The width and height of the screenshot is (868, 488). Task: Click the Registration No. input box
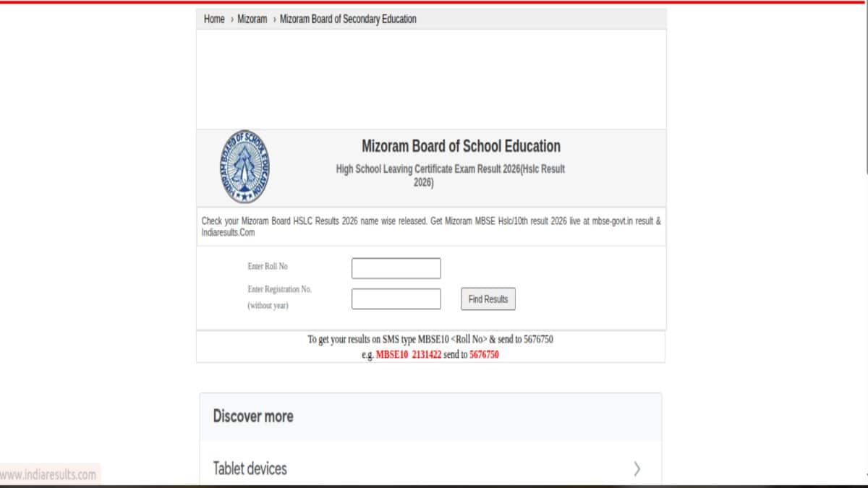point(396,299)
